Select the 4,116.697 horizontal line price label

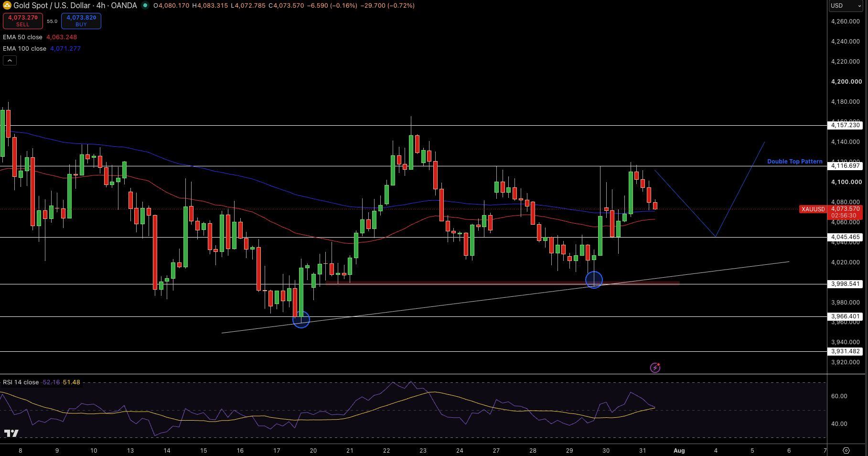click(845, 166)
